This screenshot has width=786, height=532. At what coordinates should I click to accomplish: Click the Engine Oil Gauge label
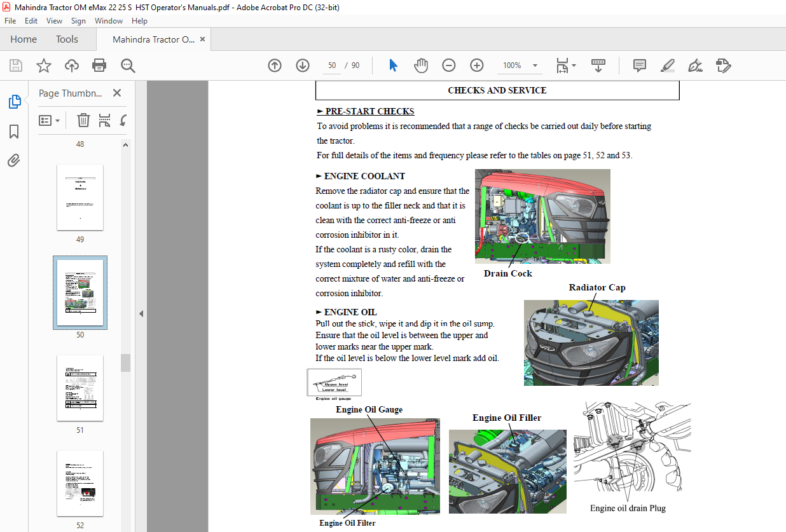(x=369, y=409)
